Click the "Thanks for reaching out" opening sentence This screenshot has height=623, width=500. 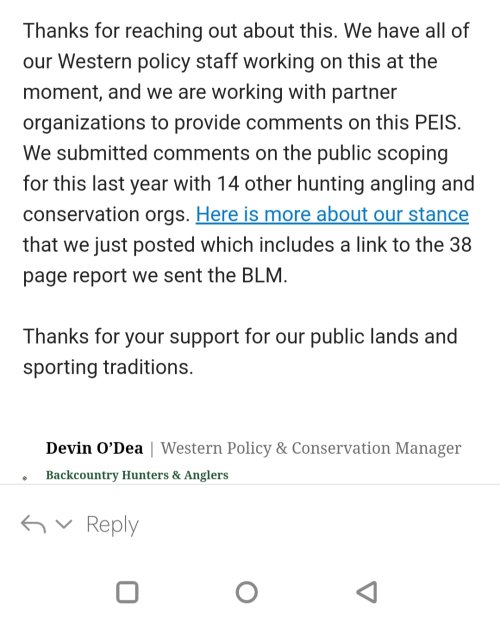(180, 31)
